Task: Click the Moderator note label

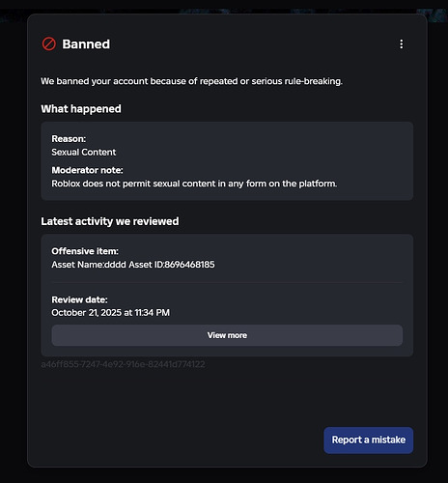Action: click(x=87, y=170)
